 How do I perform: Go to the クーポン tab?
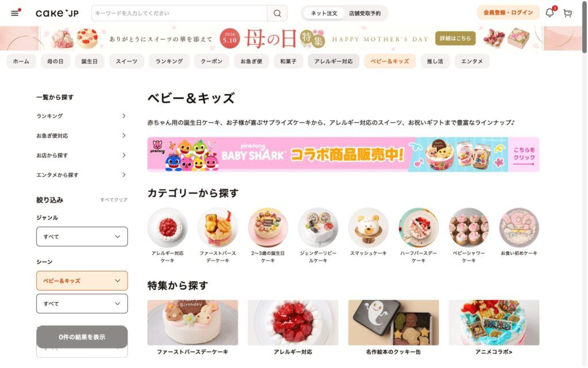tap(211, 61)
